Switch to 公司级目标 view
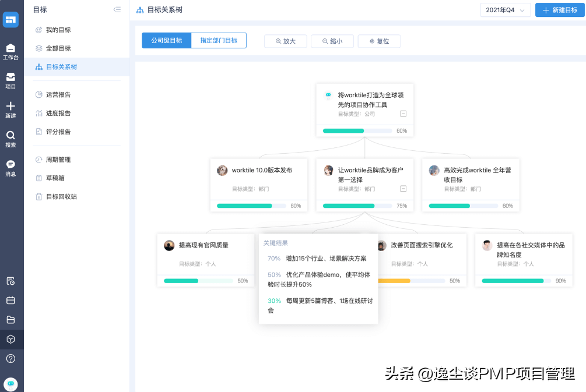Viewport: 586px width, 392px height. click(x=166, y=41)
